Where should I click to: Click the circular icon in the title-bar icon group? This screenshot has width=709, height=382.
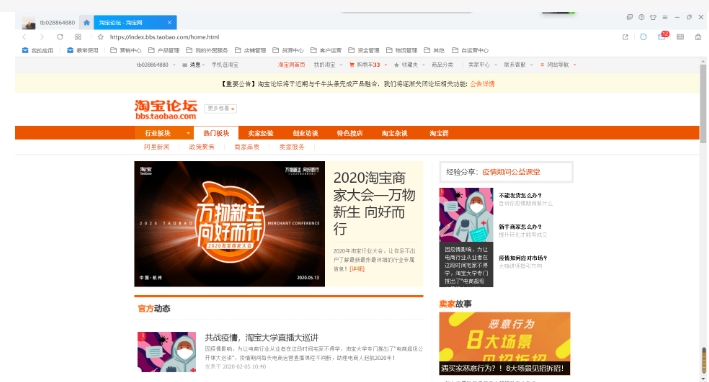click(641, 17)
